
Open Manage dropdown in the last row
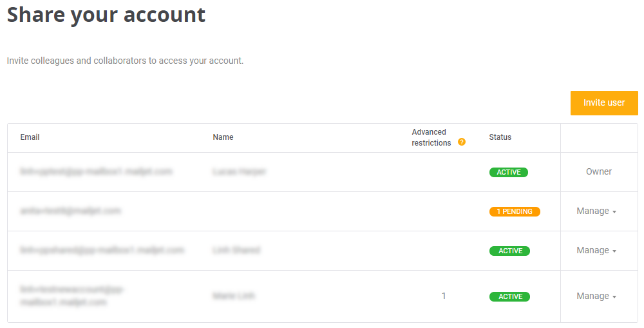(x=596, y=296)
